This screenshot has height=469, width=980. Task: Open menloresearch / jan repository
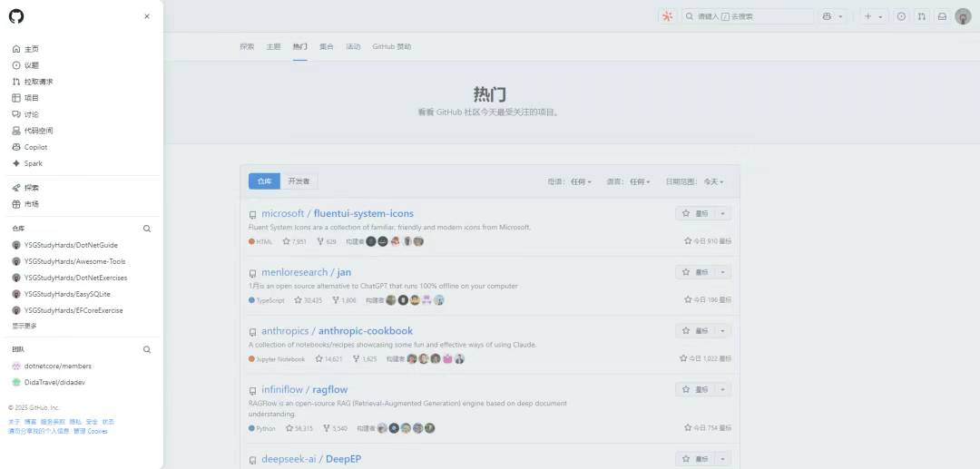pyautogui.click(x=307, y=272)
